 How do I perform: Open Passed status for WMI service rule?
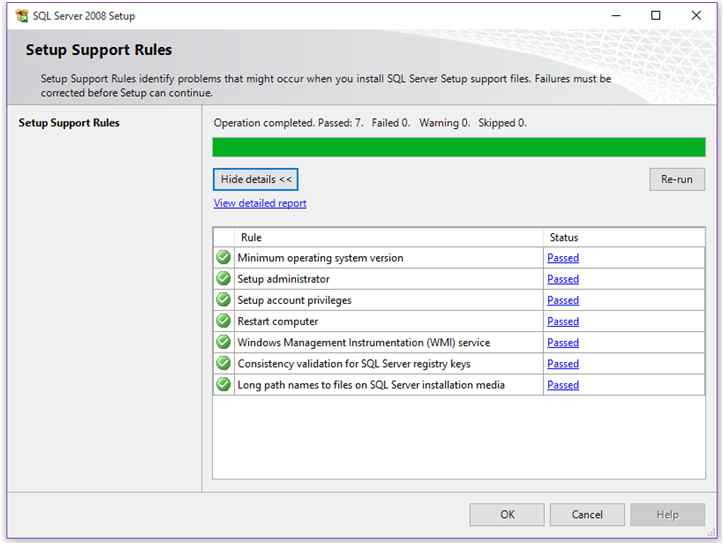(x=563, y=343)
